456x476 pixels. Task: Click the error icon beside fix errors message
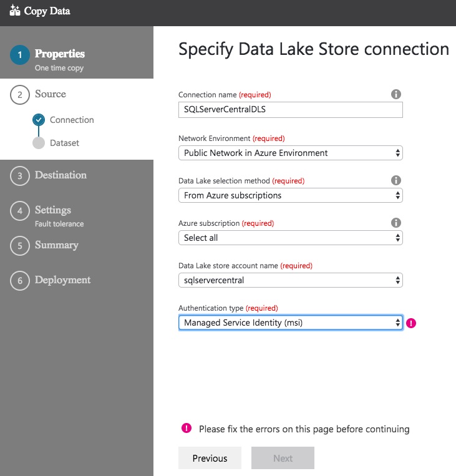point(186,429)
